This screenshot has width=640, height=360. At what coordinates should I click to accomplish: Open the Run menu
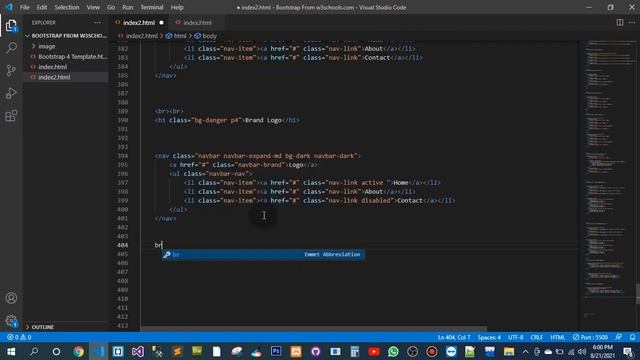128,7
